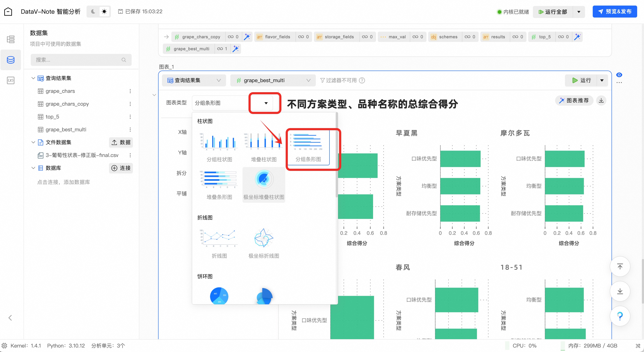Viewport: 644px width, 352px height.
Task: Collapse the 查询结果集 tree node
Action: (33, 78)
